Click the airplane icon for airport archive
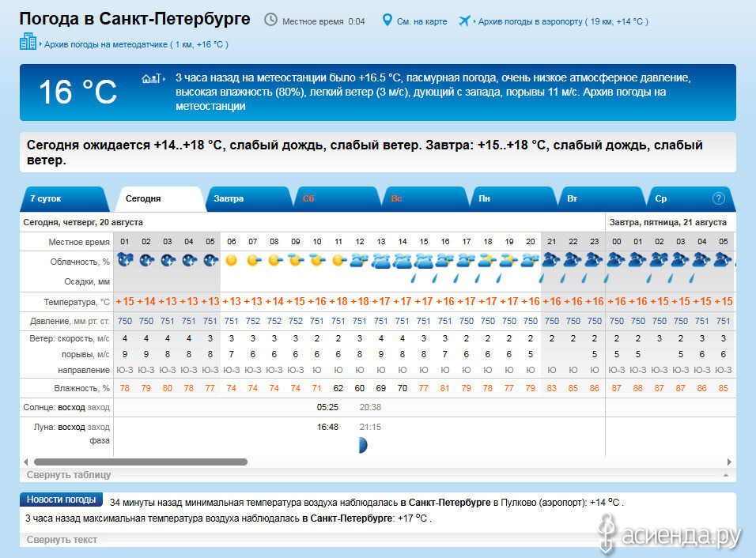This screenshot has height=558, width=756. coord(464,21)
